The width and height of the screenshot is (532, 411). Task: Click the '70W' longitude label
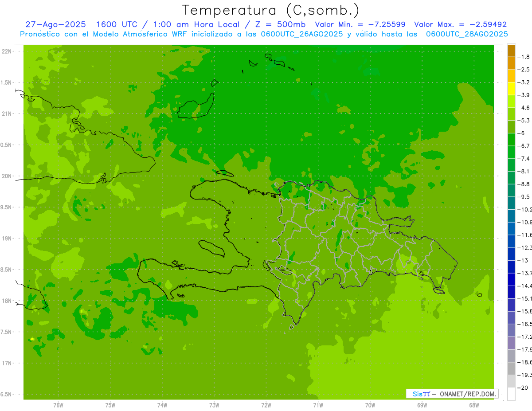[x=370, y=405]
